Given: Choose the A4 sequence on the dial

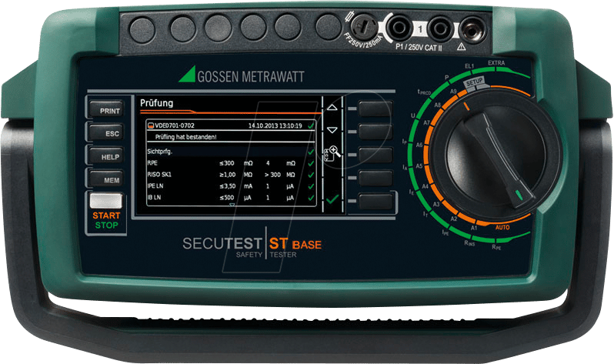Looking at the screenshot, I should pos(425,186).
